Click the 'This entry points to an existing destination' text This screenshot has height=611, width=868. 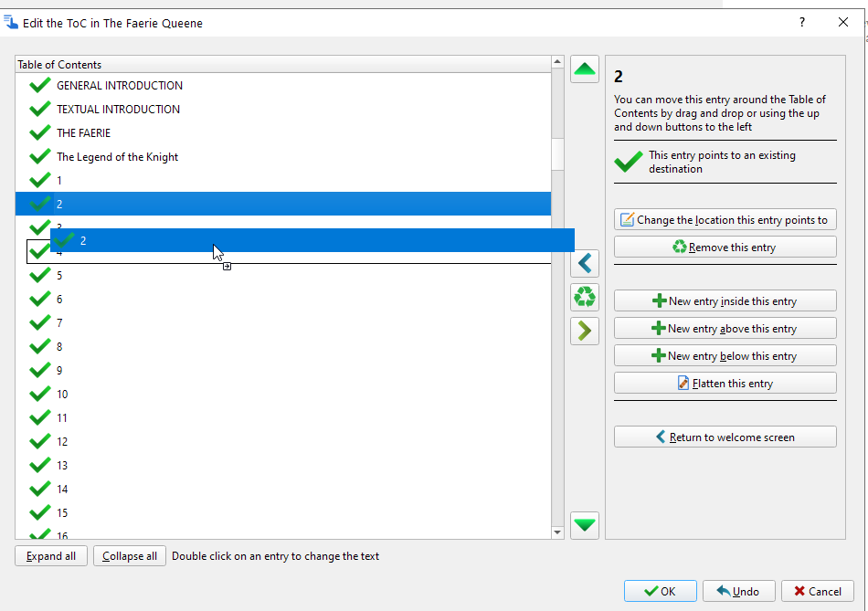[723, 163]
